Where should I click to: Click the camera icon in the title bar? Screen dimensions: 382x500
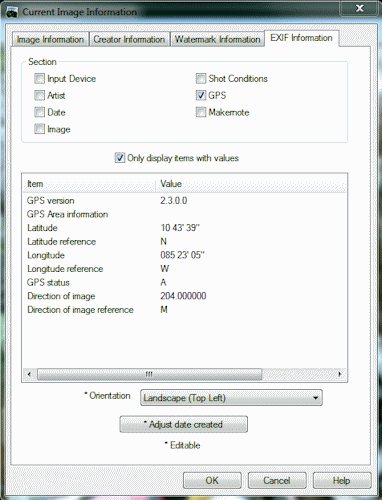(x=12, y=12)
